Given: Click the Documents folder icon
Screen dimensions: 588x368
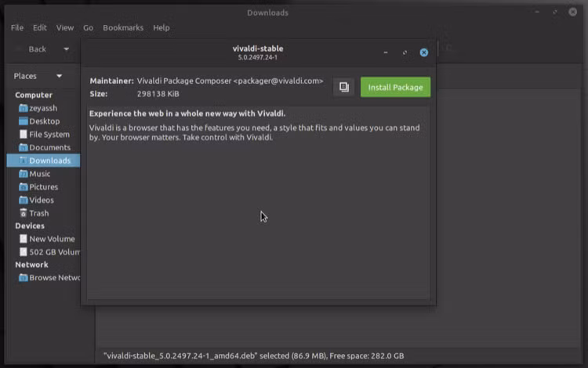Looking at the screenshot, I should click(24, 147).
